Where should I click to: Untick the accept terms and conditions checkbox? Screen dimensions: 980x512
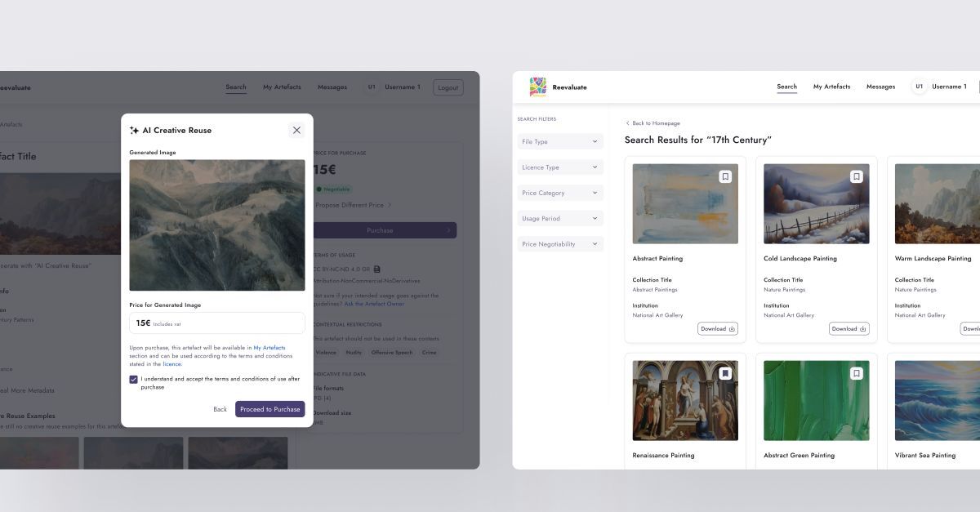click(x=133, y=379)
